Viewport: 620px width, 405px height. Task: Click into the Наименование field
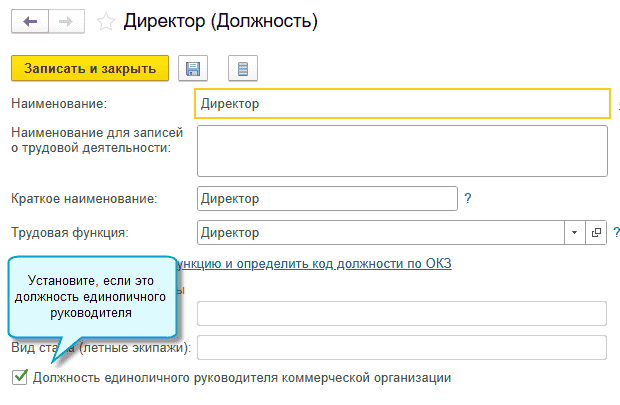pyautogui.click(x=402, y=103)
